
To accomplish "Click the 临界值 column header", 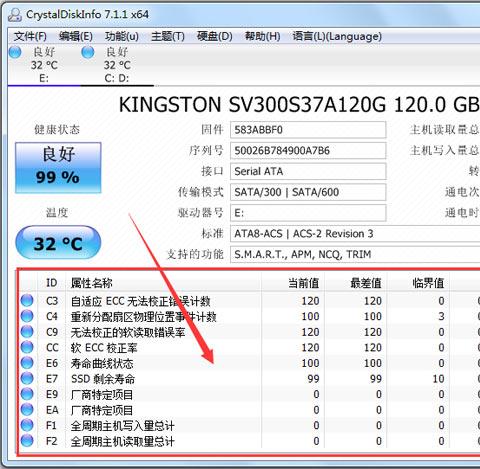I will tap(418, 283).
